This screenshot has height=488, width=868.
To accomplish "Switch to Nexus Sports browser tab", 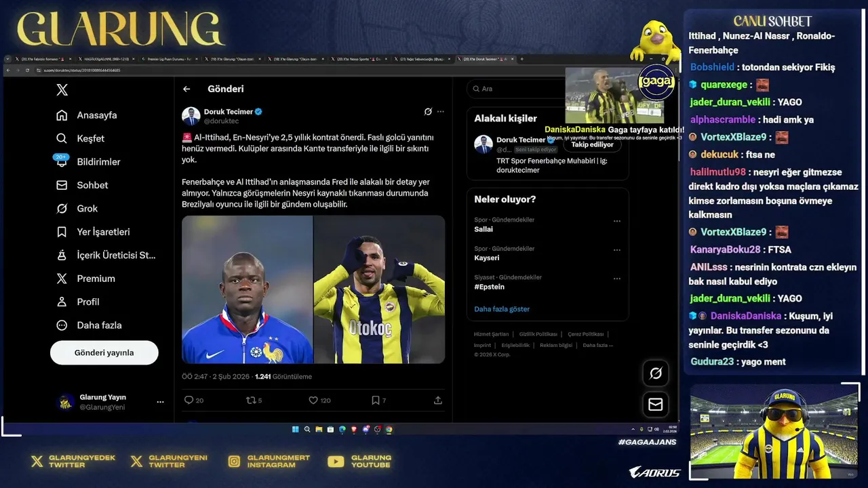I will [359, 59].
